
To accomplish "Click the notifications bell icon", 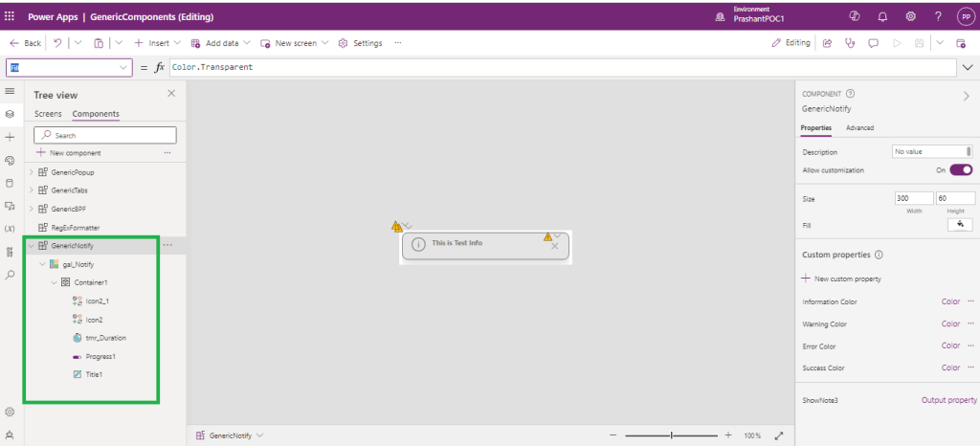I will click(x=881, y=16).
